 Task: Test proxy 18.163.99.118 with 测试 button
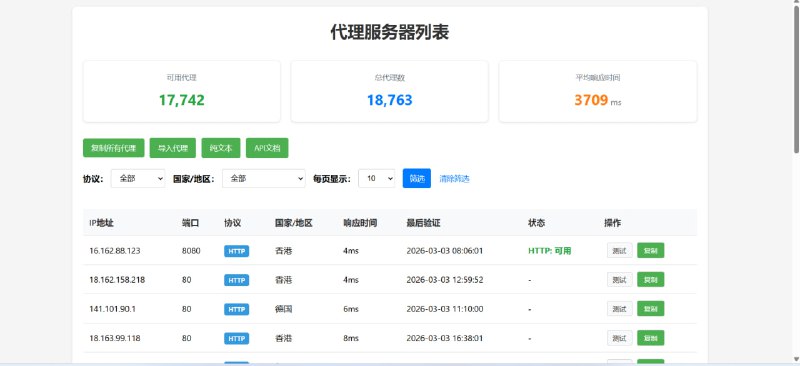click(619, 338)
